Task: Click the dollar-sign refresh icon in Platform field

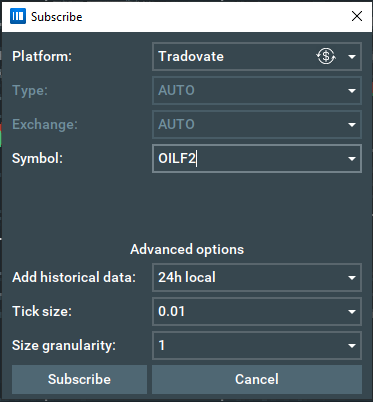Action: coord(326,56)
